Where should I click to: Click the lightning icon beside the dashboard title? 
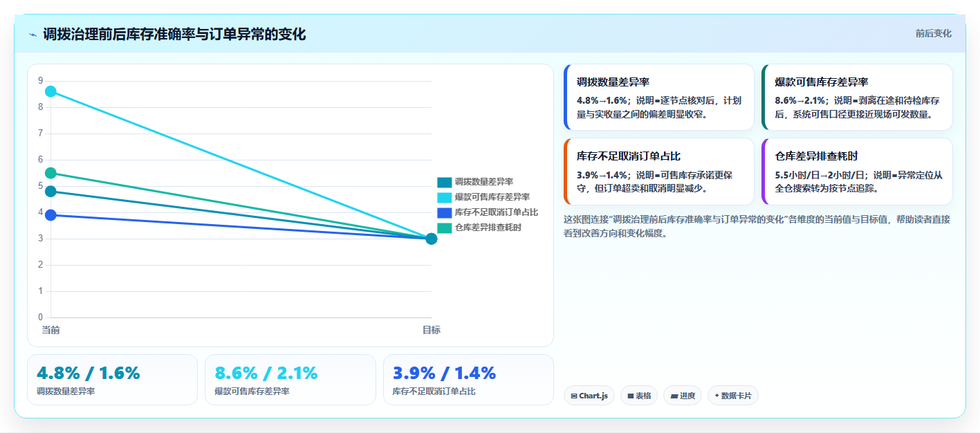coord(33,35)
